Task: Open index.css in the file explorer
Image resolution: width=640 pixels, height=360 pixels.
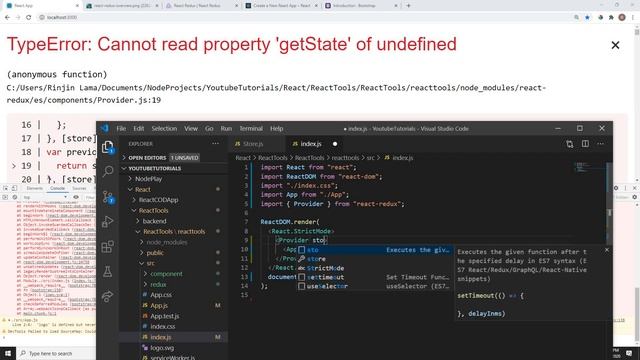Action: (x=162, y=327)
